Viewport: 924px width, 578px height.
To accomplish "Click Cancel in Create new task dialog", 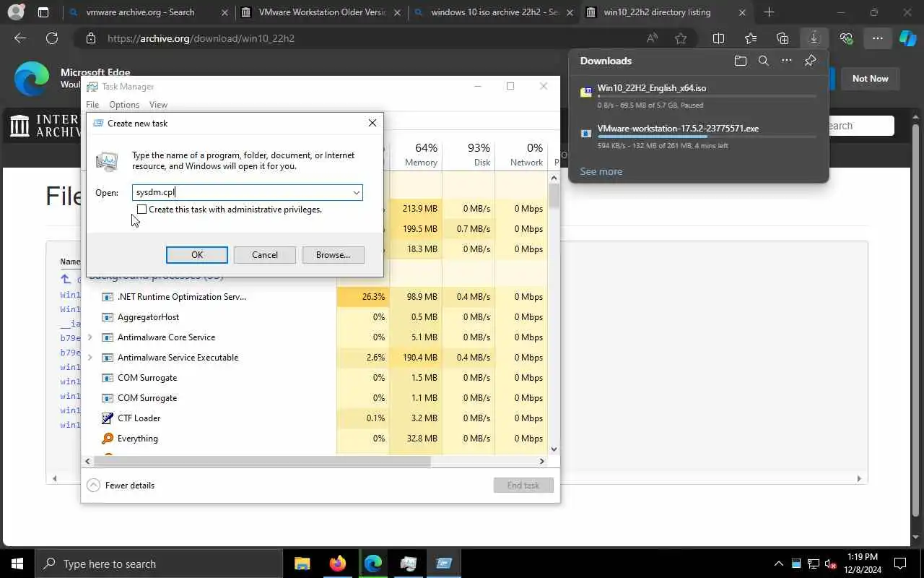I will (265, 255).
